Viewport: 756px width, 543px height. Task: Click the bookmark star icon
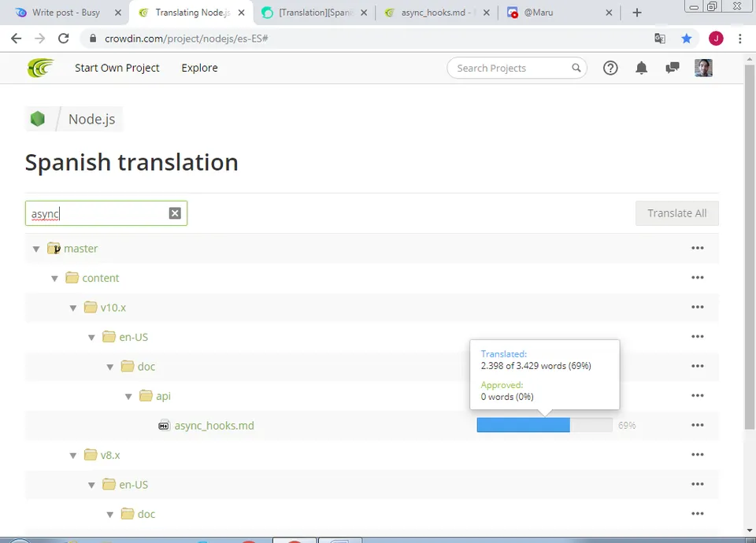686,39
